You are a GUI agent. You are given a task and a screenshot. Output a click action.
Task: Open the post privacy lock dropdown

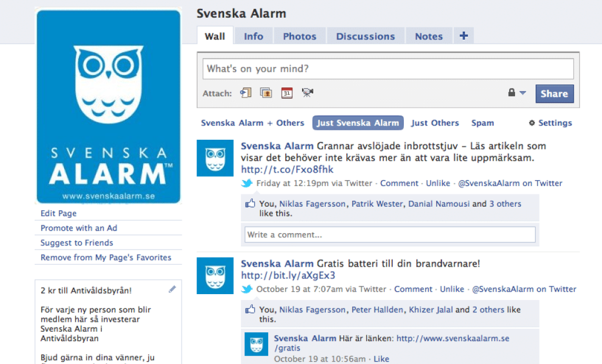(515, 92)
